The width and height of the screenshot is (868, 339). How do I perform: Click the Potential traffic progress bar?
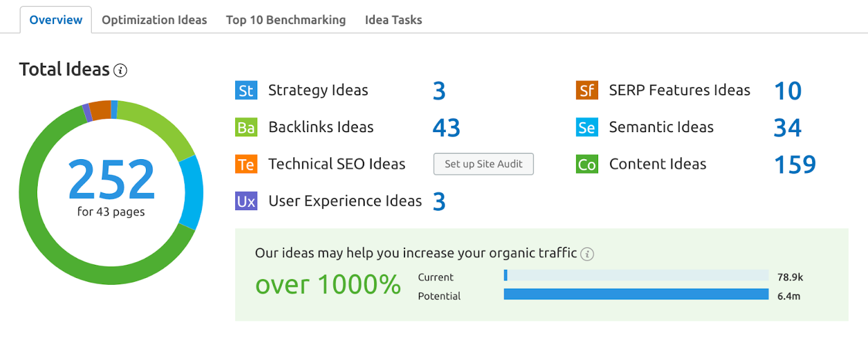[x=636, y=294]
